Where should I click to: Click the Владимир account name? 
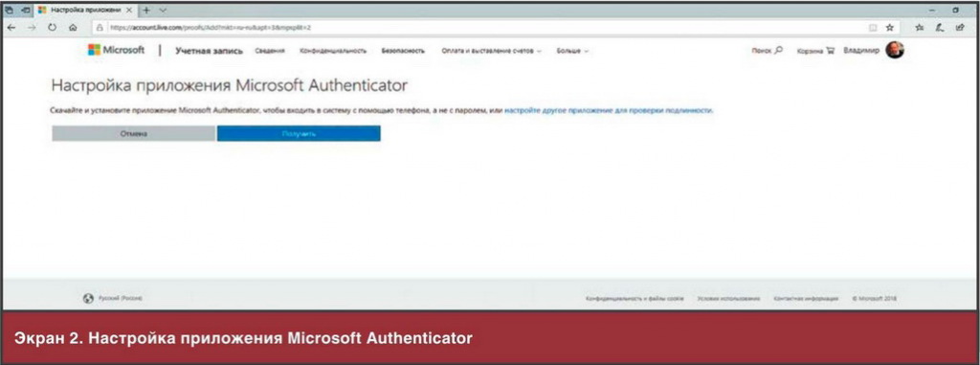[861, 50]
